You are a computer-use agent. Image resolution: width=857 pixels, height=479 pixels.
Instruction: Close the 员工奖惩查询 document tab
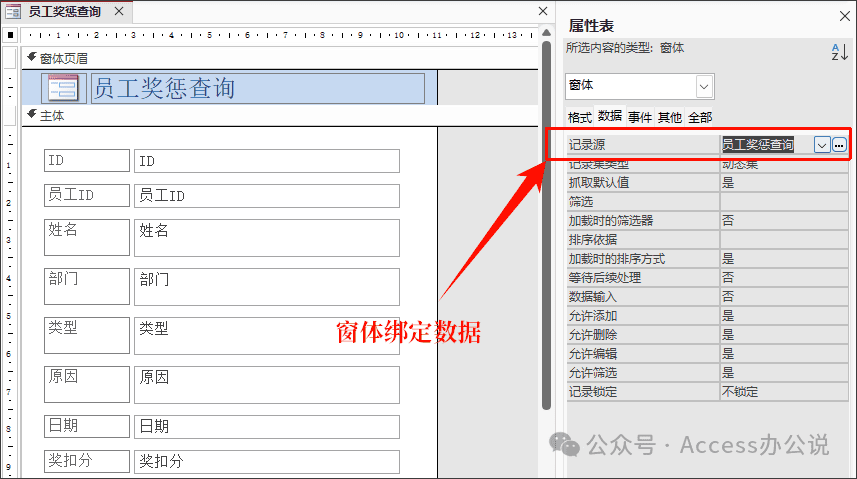pos(119,11)
